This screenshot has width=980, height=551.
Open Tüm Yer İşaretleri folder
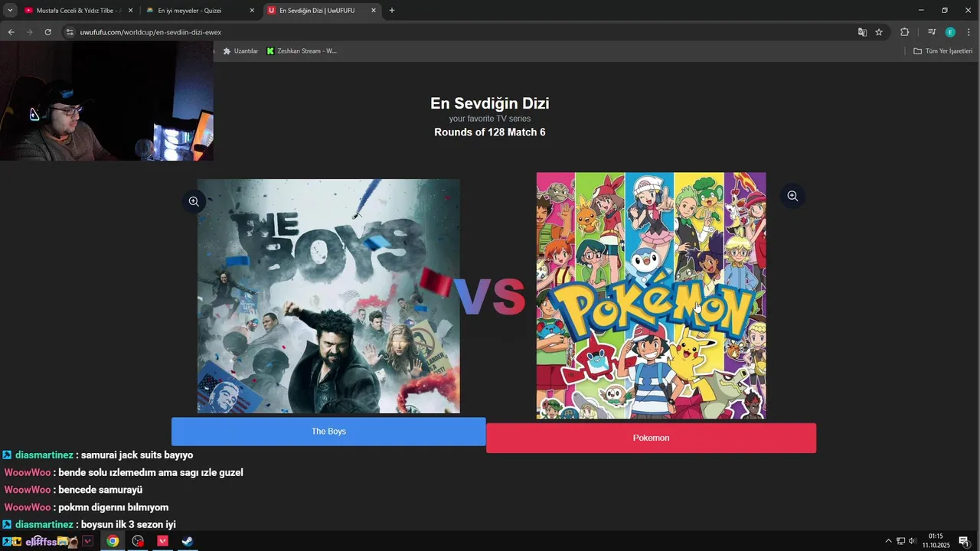pos(942,51)
